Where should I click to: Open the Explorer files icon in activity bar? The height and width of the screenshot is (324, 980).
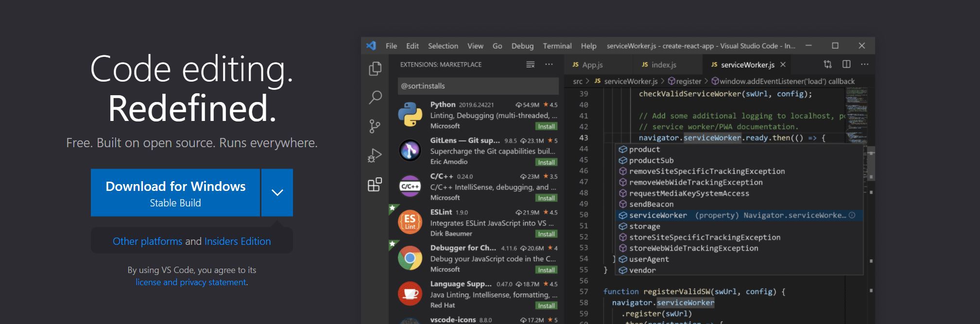tap(375, 68)
